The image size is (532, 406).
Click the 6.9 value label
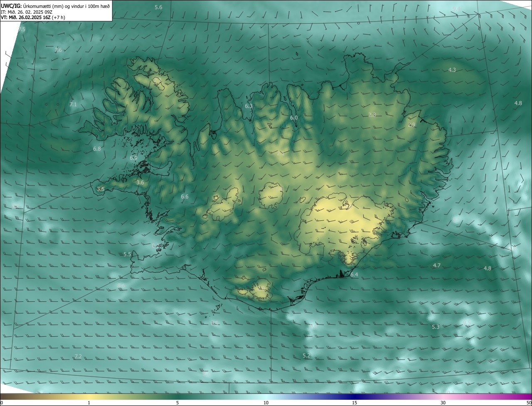[133, 158]
